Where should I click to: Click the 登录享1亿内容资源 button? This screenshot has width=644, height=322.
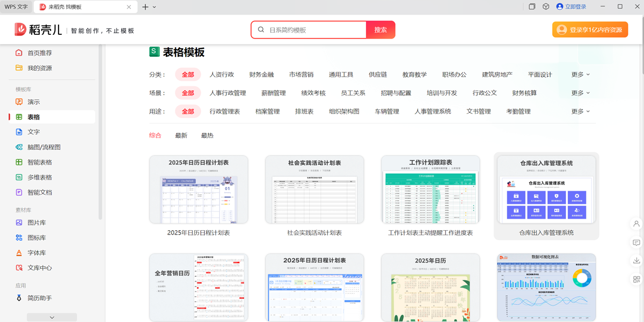590,30
